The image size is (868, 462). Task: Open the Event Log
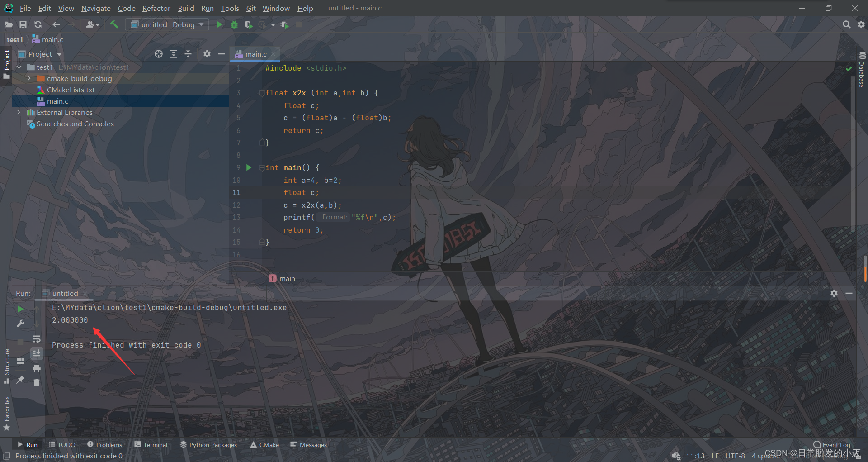832,445
